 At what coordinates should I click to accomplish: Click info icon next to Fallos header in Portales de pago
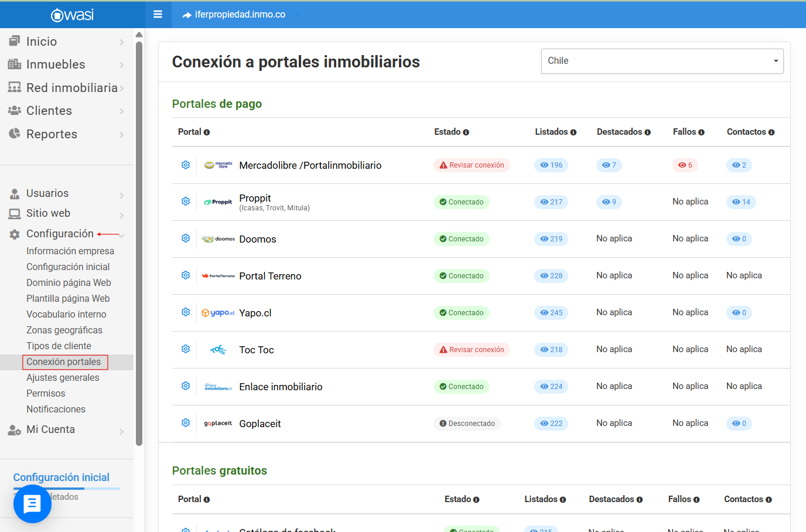702,132
